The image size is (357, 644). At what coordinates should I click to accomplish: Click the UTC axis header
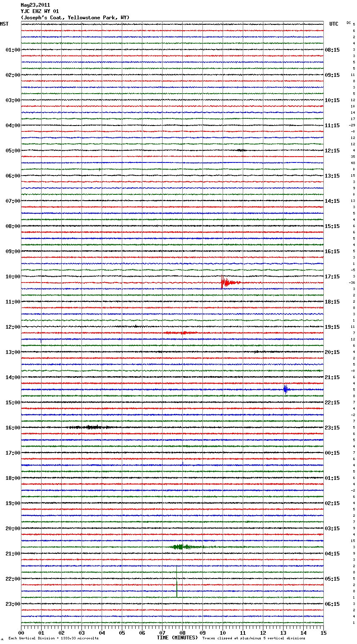[x=334, y=24]
